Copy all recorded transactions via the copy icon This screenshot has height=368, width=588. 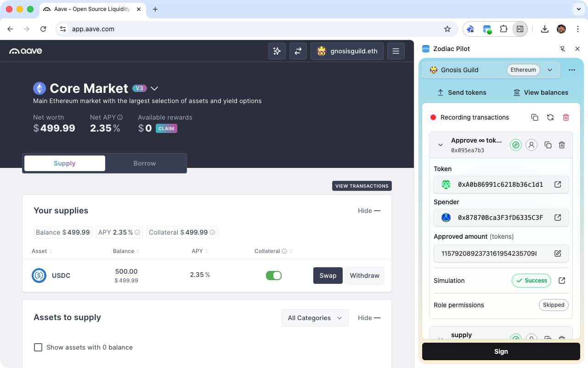tap(535, 117)
